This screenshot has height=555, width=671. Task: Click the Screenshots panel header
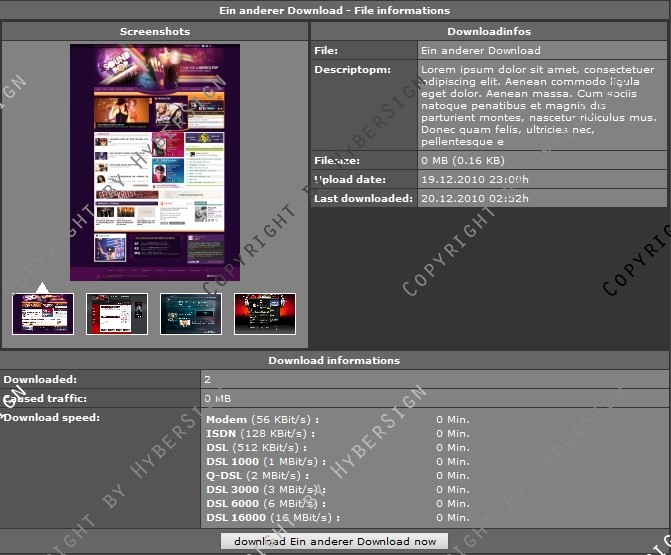[155, 32]
